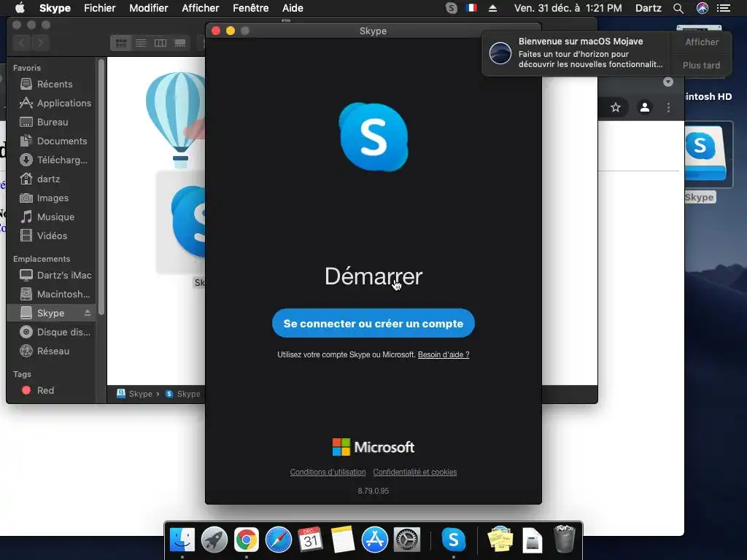This screenshot has height=560, width=747.
Task: Select the Red tag in sidebar
Action: pyautogui.click(x=51, y=391)
